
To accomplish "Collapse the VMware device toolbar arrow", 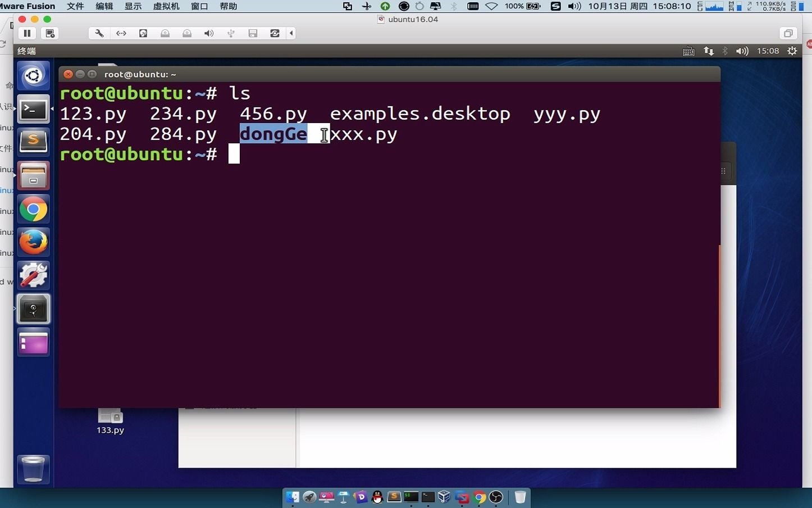I will pos(291,33).
